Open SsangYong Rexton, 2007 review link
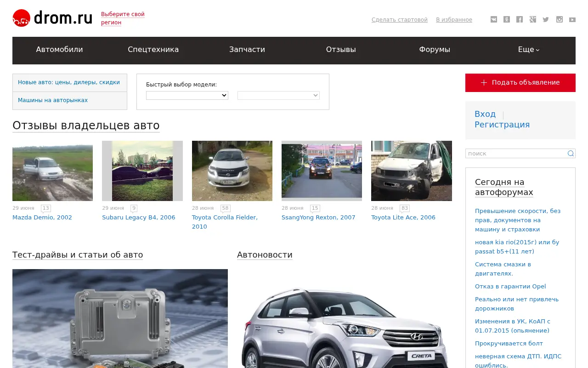Viewport: 588px width, 368px height. (318, 218)
